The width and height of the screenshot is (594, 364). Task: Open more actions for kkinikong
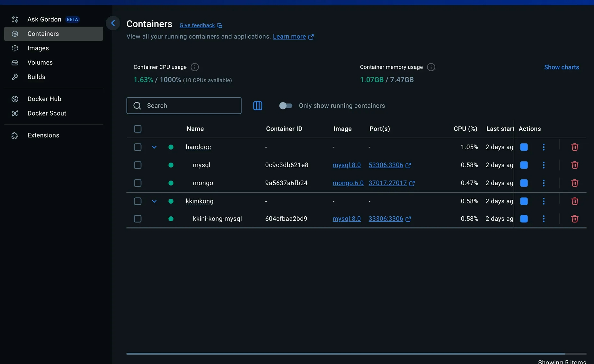[544, 201]
